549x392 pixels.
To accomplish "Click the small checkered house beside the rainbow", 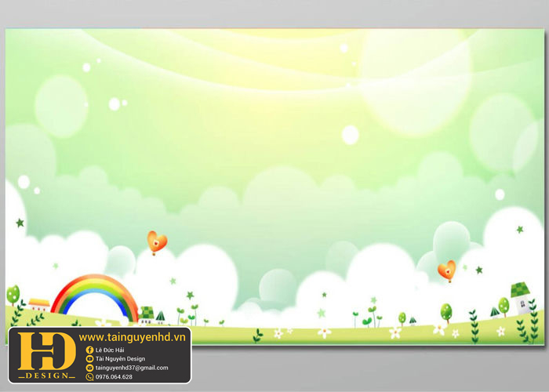I will point(146,313).
